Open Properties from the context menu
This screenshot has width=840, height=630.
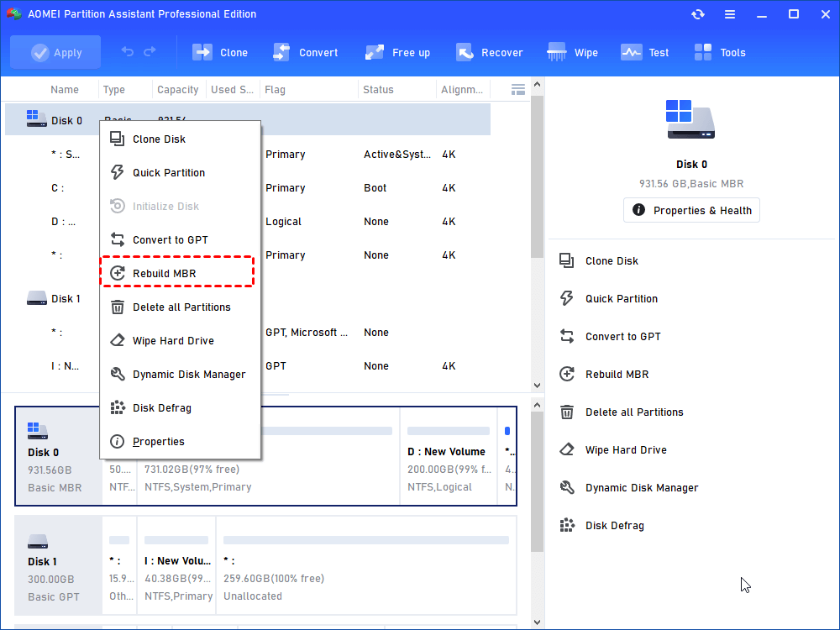(x=180, y=442)
